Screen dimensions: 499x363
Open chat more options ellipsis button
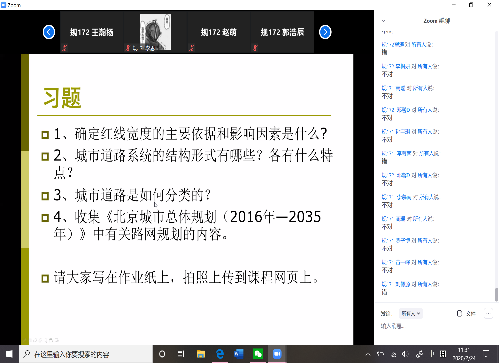click(x=488, y=313)
